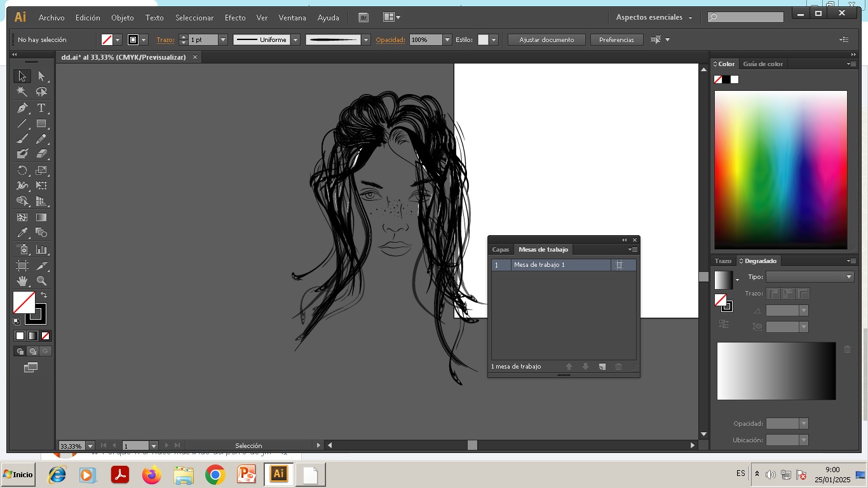The height and width of the screenshot is (488, 868).
Task: Open the Efecto menu
Action: (235, 18)
